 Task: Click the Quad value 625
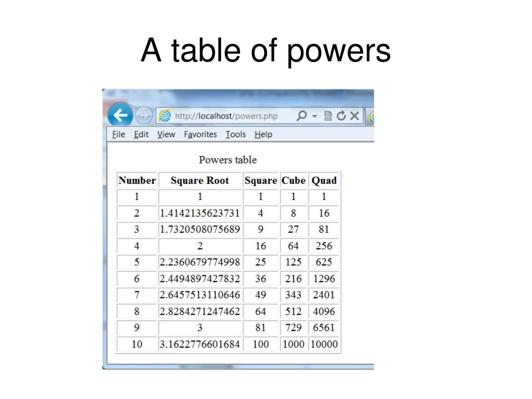pyautogui.click(x=324, y=262)
